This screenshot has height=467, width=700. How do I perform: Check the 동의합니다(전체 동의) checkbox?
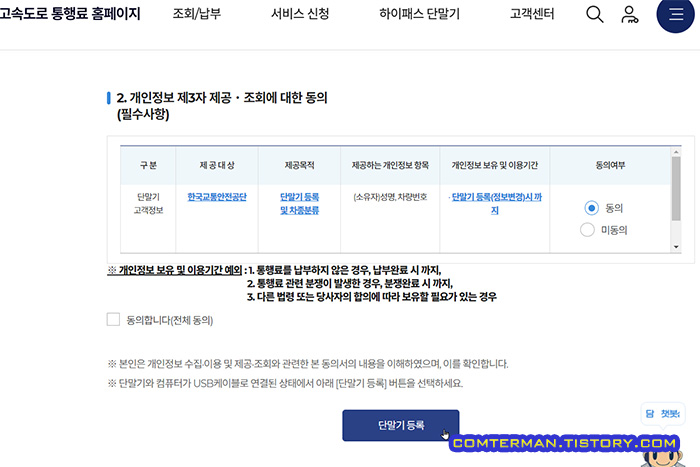coord(113,319)
